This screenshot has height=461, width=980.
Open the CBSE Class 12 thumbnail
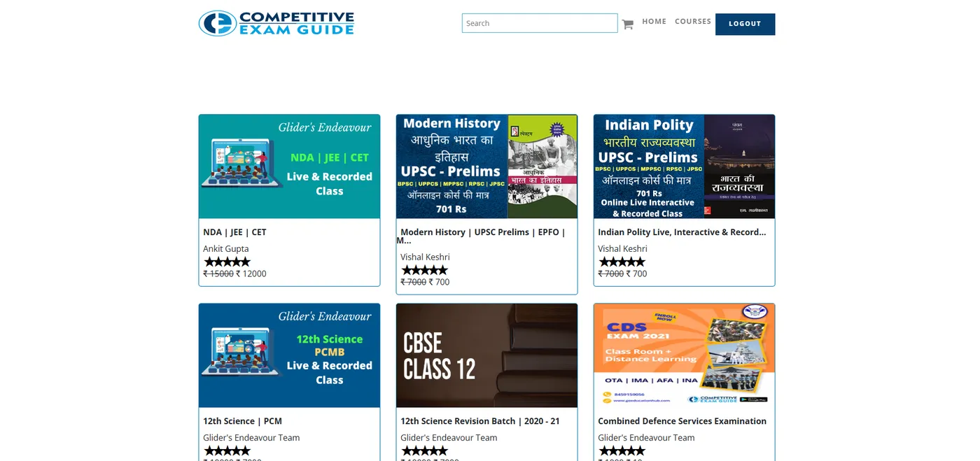click(486, 355)
